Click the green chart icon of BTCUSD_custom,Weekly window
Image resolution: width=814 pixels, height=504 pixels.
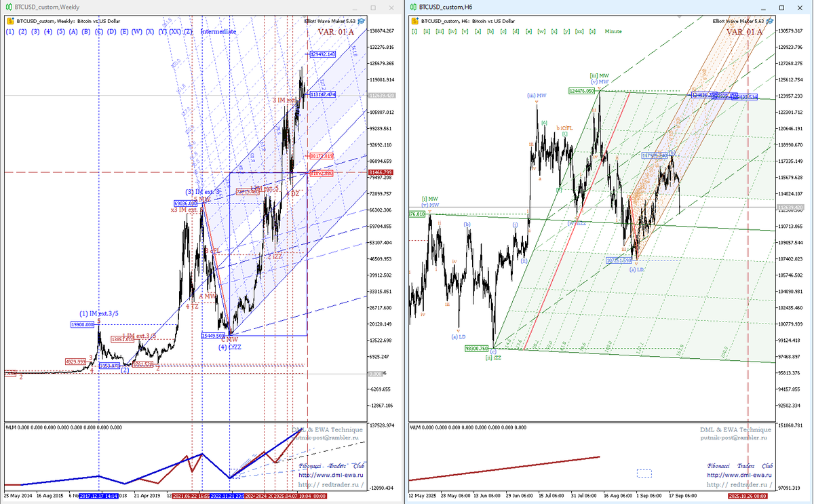pos(9,7)
